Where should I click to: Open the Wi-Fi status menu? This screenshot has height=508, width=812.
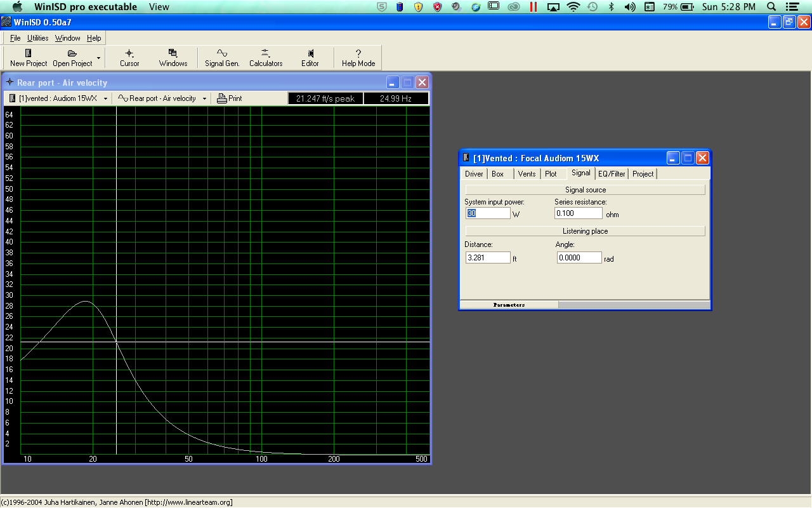coord(573,7)
